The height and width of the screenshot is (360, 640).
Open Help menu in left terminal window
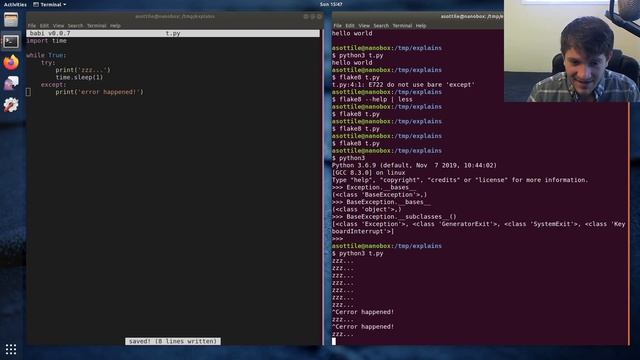pos(116,26)
